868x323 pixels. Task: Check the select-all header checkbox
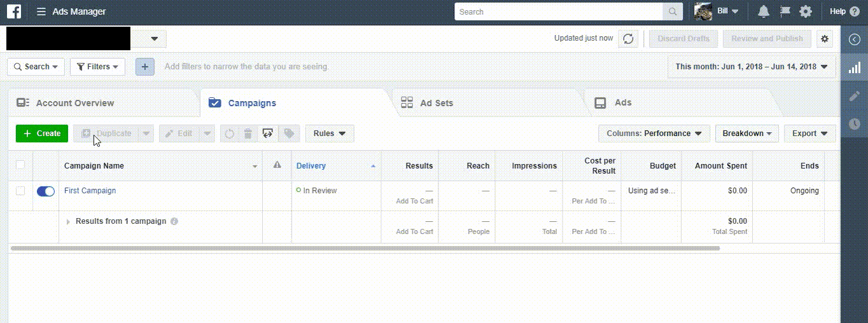click(x=20, y=165)
